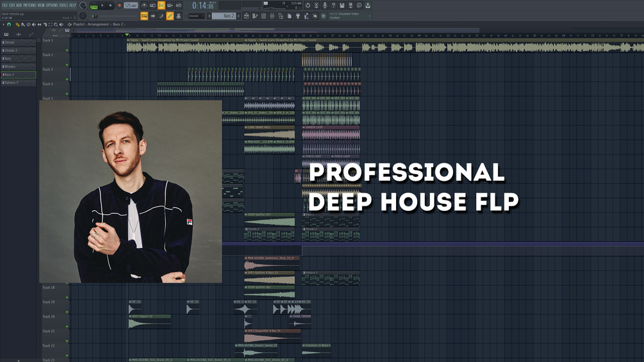Image resolution: width=644 pixels, height=362 pixels.
Task: Open the Bass 2 pattern selector
Action: click(x=224, y=16)
